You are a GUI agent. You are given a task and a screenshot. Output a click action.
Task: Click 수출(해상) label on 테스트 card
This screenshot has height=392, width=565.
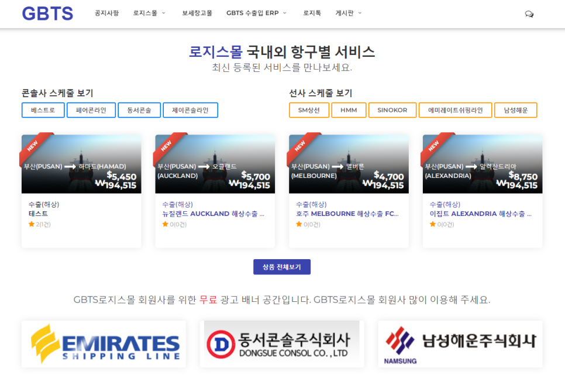click(44, 204)
